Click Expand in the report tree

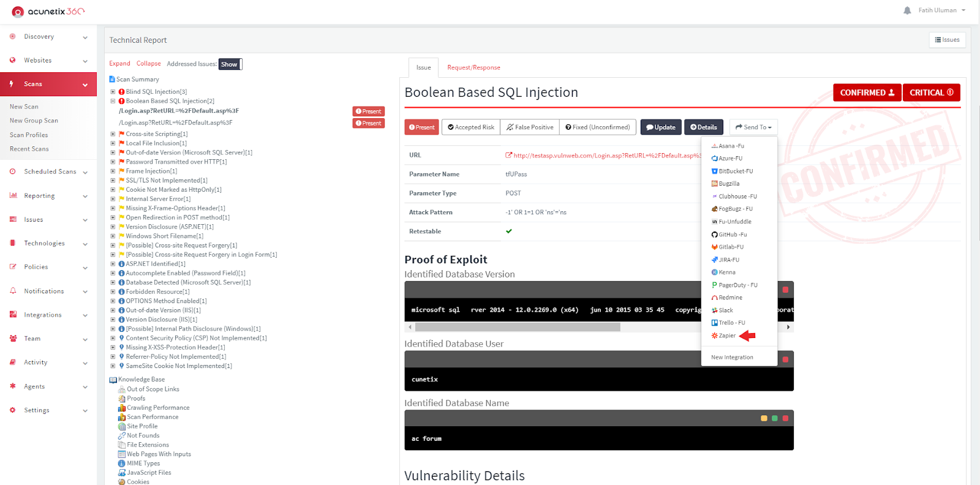tap(119, 64)
